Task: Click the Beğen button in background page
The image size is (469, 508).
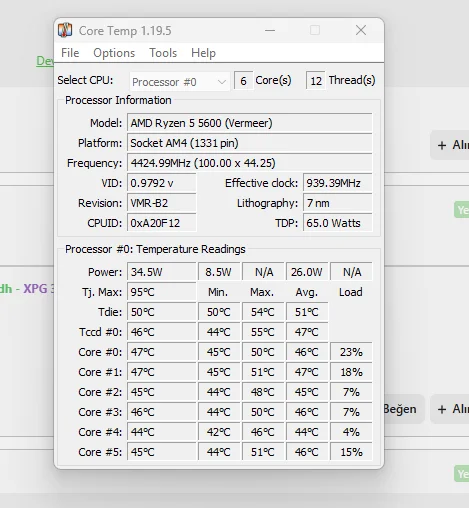Action: point(404,409)
